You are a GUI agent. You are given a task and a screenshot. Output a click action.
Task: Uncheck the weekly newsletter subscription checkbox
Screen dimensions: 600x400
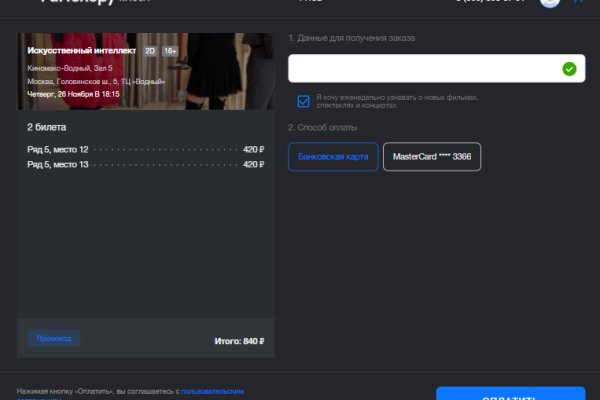coord(303,101)
